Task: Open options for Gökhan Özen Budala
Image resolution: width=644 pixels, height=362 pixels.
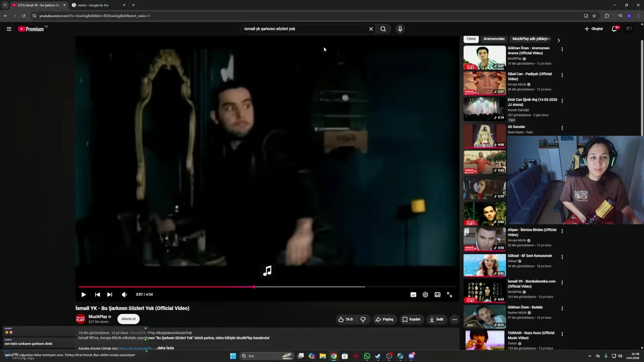Action: point(562,308)
